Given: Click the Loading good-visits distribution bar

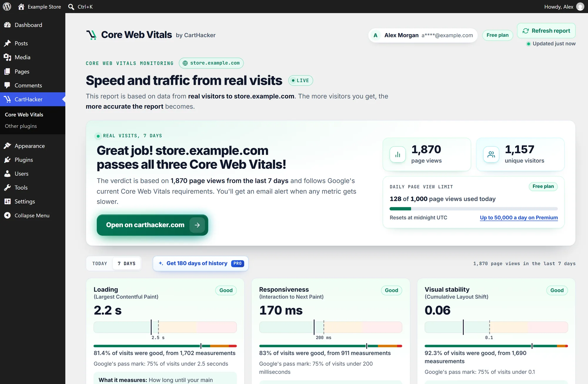Looking at the screenshot, I should (165, 346).
